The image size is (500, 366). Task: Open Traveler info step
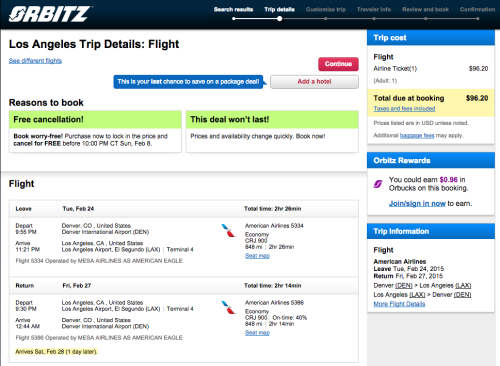tap(374, 9)
